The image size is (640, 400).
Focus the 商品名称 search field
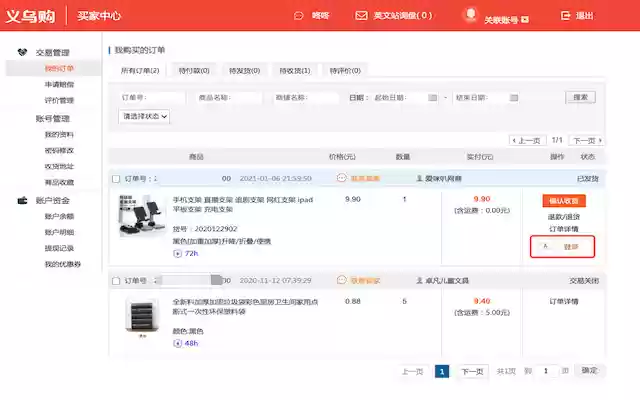[229, 98]
